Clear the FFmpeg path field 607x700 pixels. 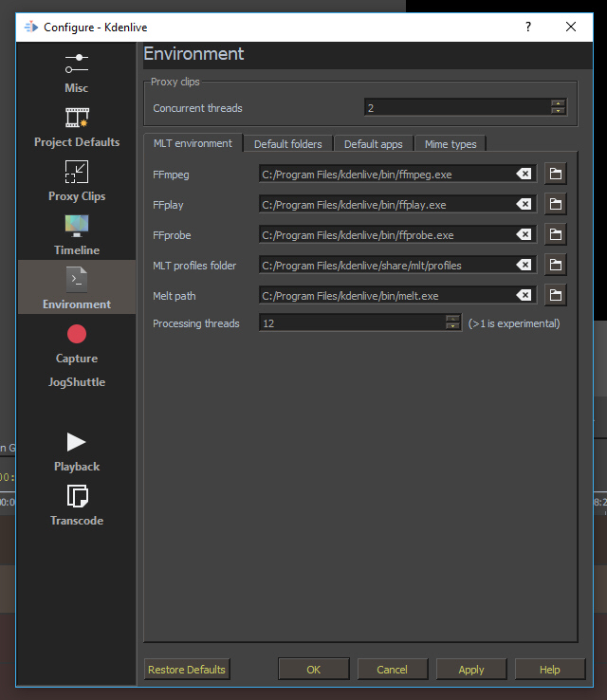tap(524, 174)
